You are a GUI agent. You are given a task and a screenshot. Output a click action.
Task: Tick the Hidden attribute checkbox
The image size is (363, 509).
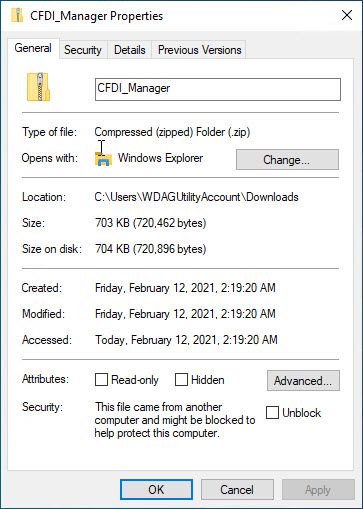[181, 379]
